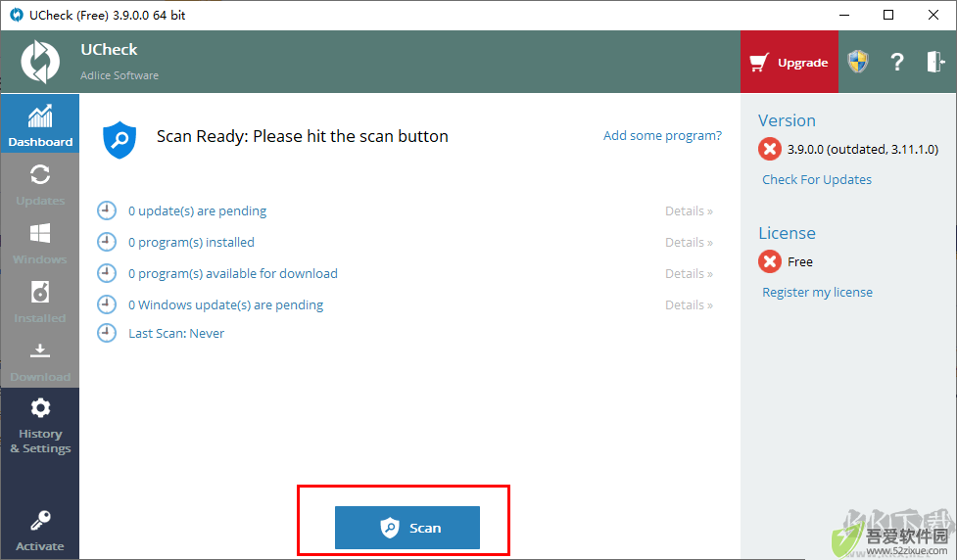Click the clock icon beside pending updates

107,210
